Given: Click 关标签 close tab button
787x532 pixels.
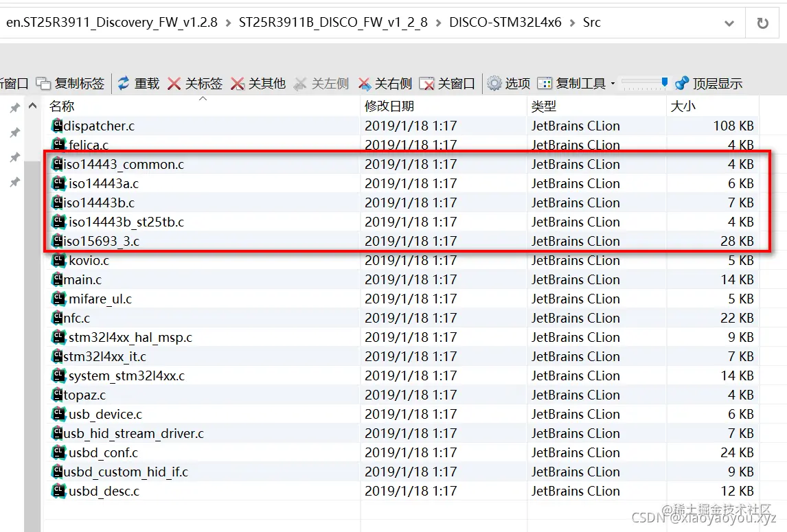Looking at the screenshot, I should pos(195,83).
